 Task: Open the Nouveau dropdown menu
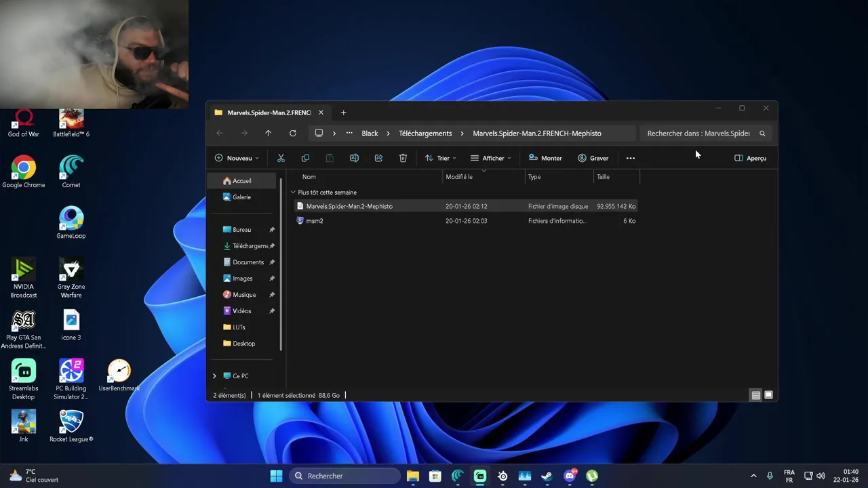tap(237, 158)
